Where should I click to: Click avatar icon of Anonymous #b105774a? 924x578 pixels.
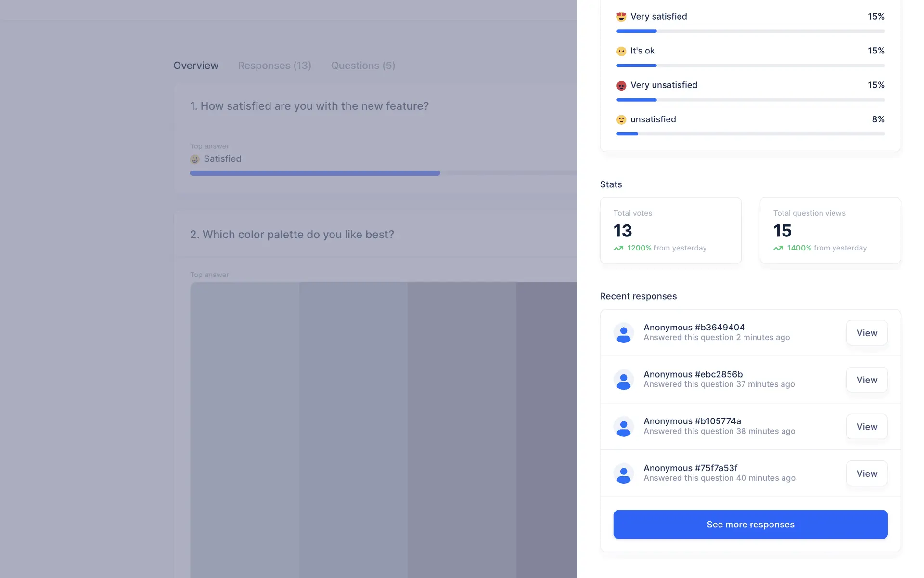(x=623, y=427)
